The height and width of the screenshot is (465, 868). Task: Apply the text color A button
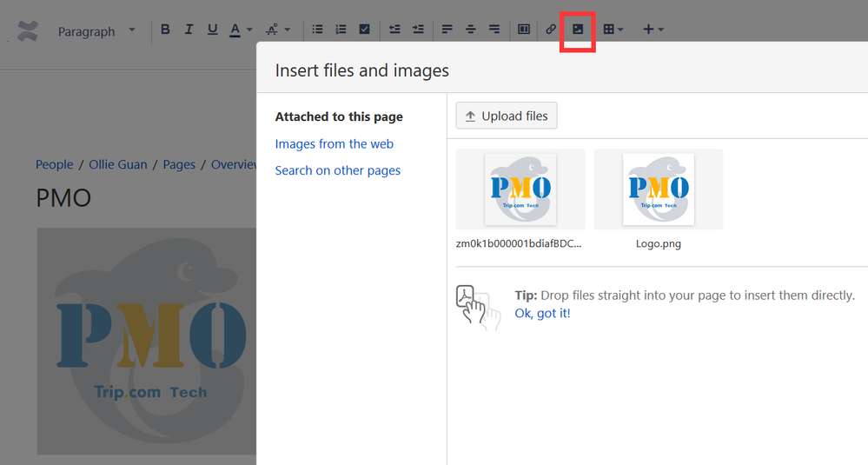(x=235, y=30)
